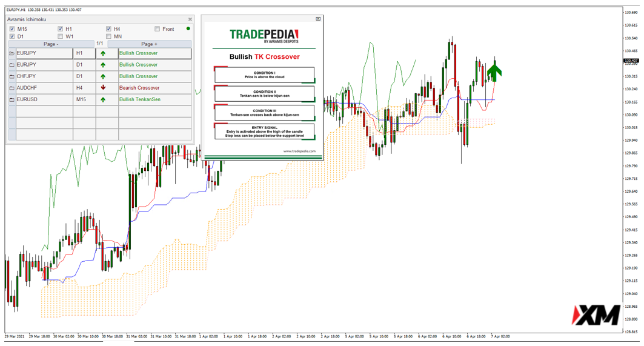Click red down arrow in AUDCHF row
Viewport: 644px width, 346px height.
[103, 87]
